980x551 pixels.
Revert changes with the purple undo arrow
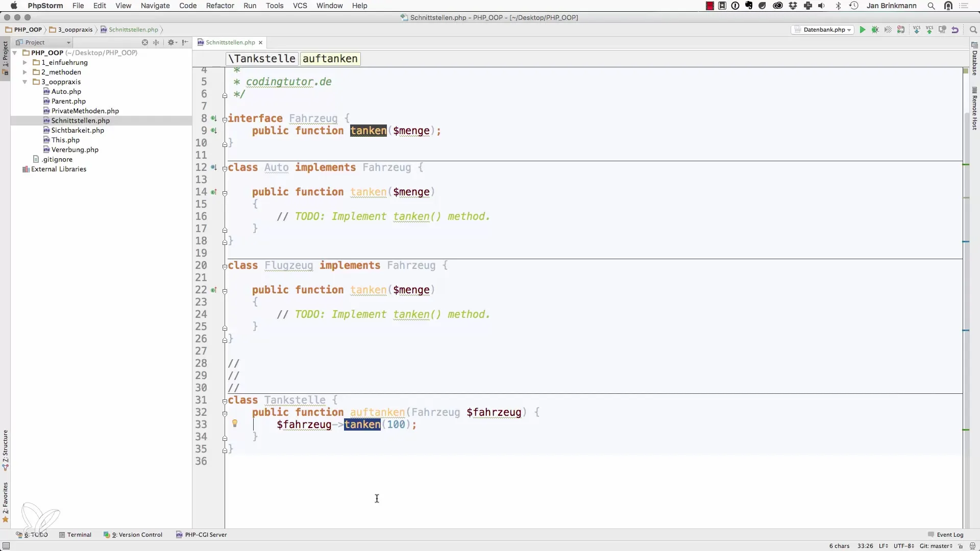tap(955, 30)
